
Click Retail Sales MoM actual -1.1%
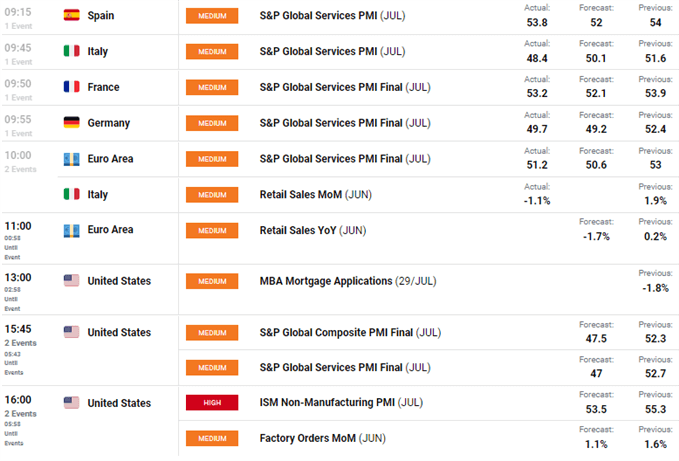[x=537, y=201]
